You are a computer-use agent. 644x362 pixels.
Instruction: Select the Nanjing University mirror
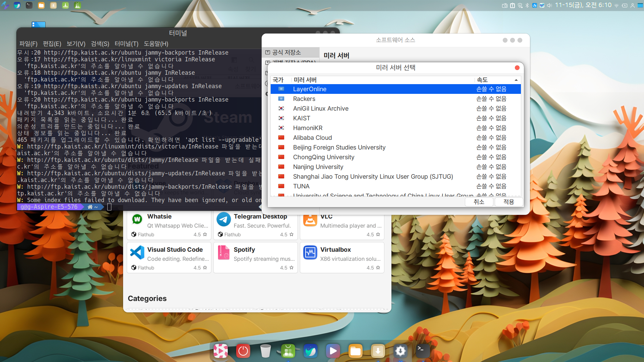pyautogui.click(x=396, y=167)
